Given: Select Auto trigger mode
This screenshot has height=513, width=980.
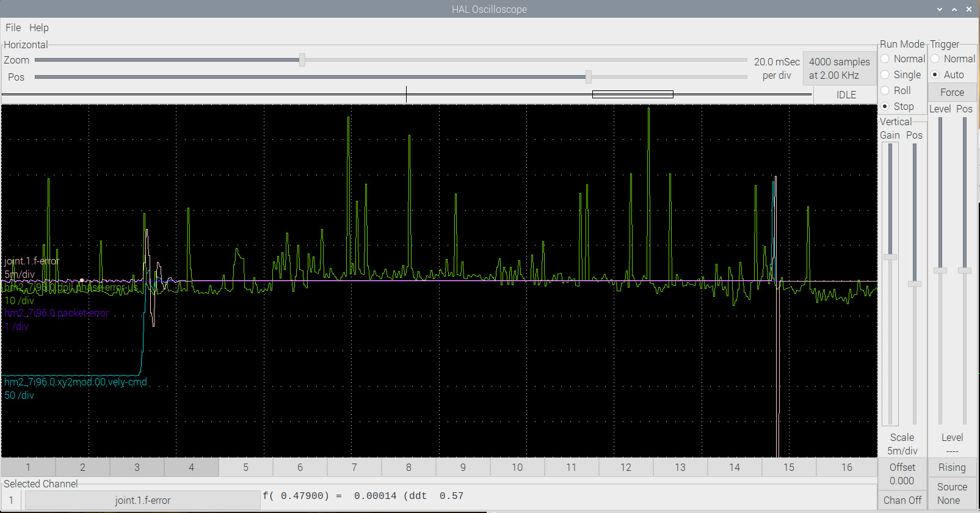Looking at the screenshot, I should (947, 75).
